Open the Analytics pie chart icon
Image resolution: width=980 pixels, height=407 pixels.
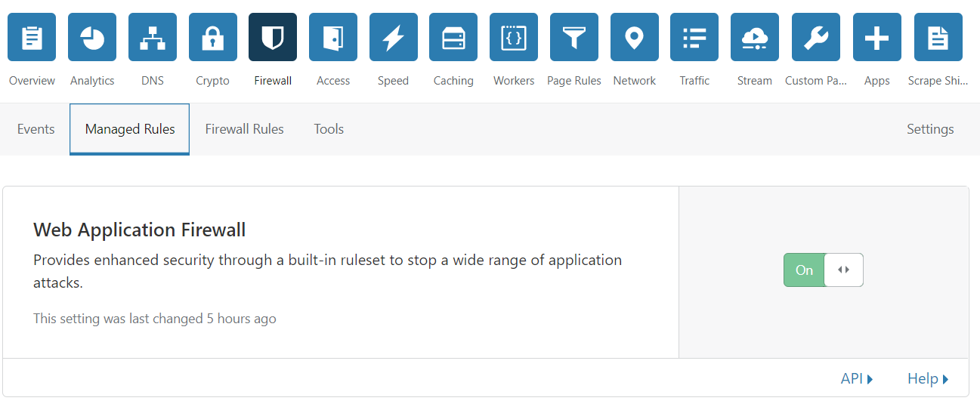[92, 38]
